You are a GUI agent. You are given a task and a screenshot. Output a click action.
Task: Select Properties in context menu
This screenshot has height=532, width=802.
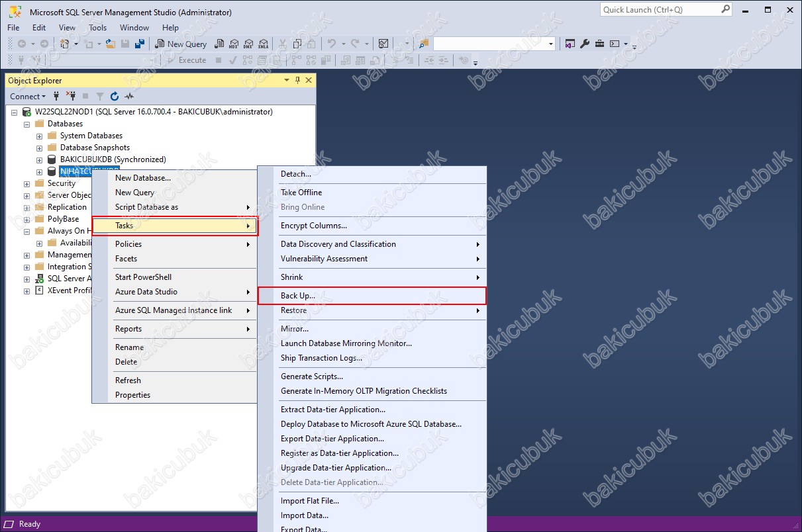click(x=175, y=395)
